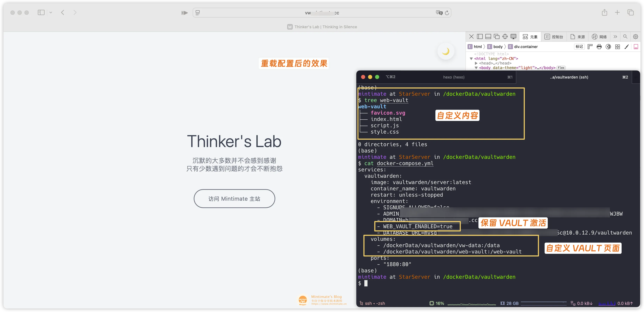644x312 pixels.
Task: Click the flex badge on body
Action: [x=561, y=68]
